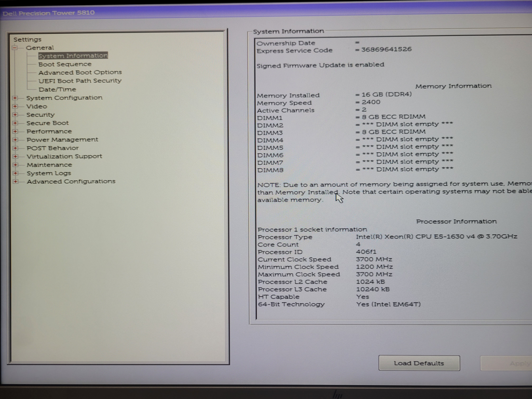Screen dimensions: 532x399
Task: Expand the Advanced Configurations node
Action: coord(16,181)
